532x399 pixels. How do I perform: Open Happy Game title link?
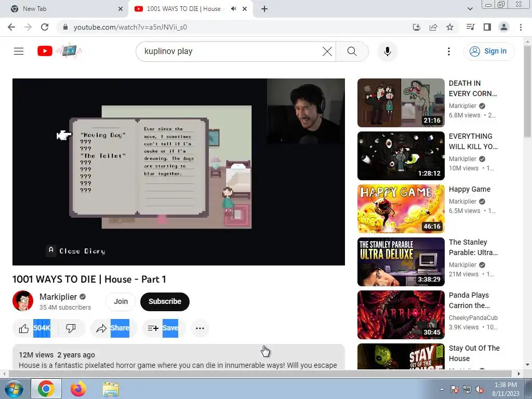(470, 189)
